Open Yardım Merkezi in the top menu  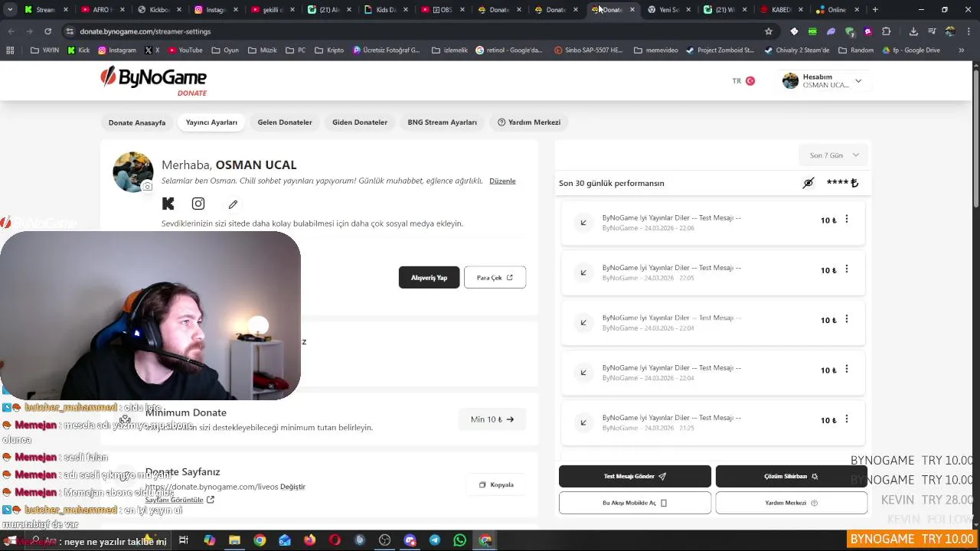(529, 122)
